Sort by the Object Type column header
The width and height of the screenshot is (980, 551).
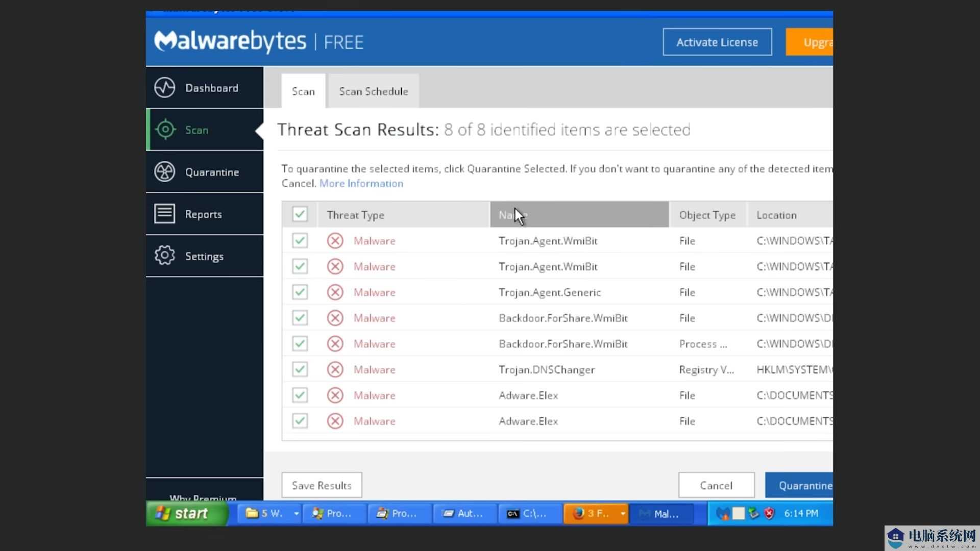[x=708, y=215]
